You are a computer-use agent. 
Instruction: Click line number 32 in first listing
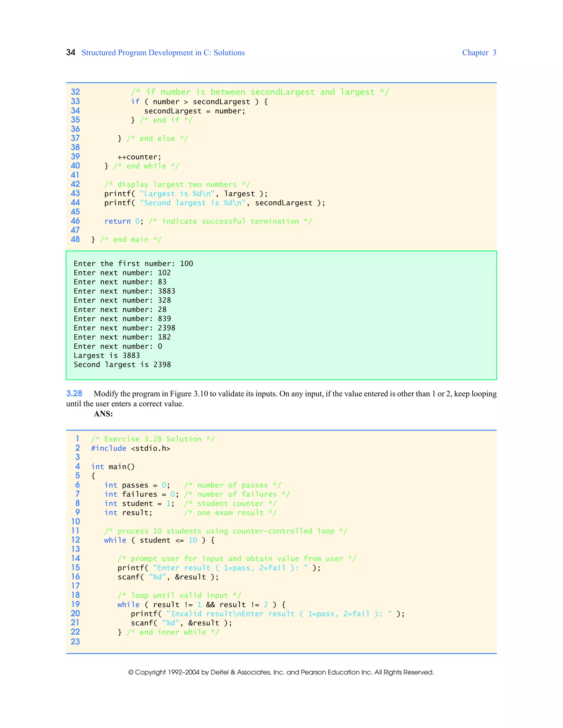[75, 92]
